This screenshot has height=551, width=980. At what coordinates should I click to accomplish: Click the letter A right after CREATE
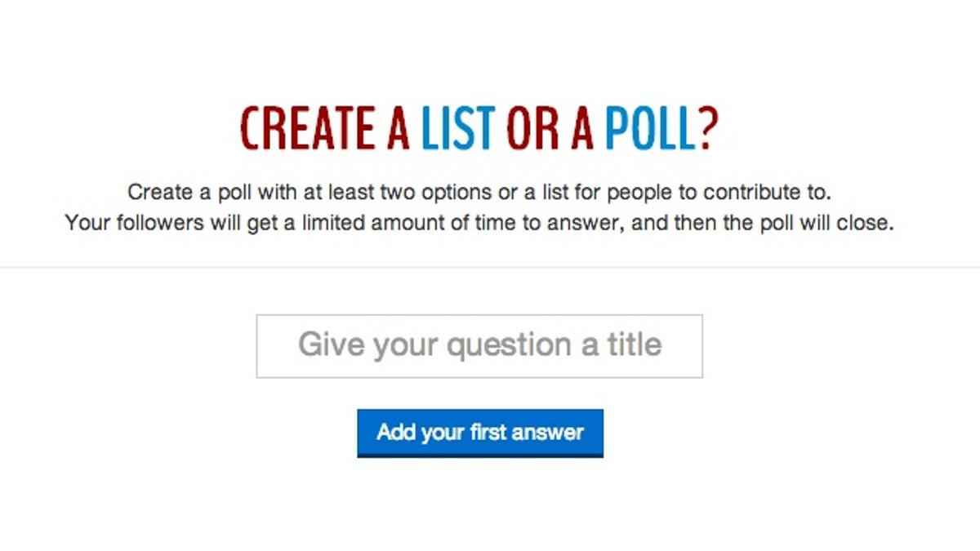(x=397, y=128)
